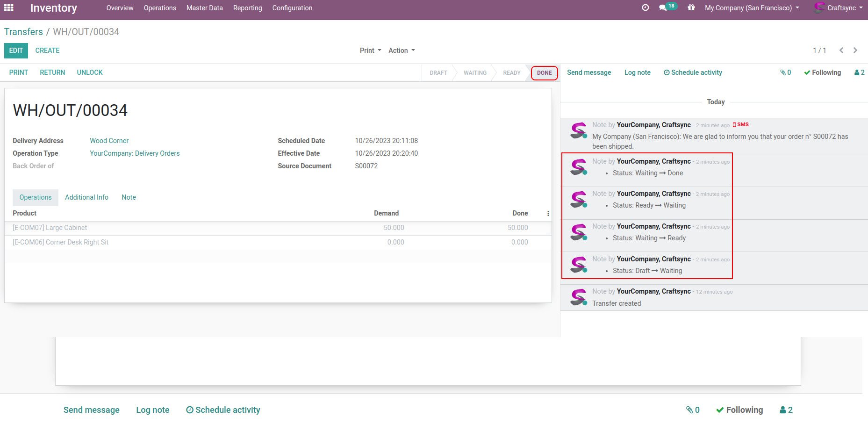Toggle the Following subscription in top chatter
This screenshot has width=868, height=432.
point(822,72)
